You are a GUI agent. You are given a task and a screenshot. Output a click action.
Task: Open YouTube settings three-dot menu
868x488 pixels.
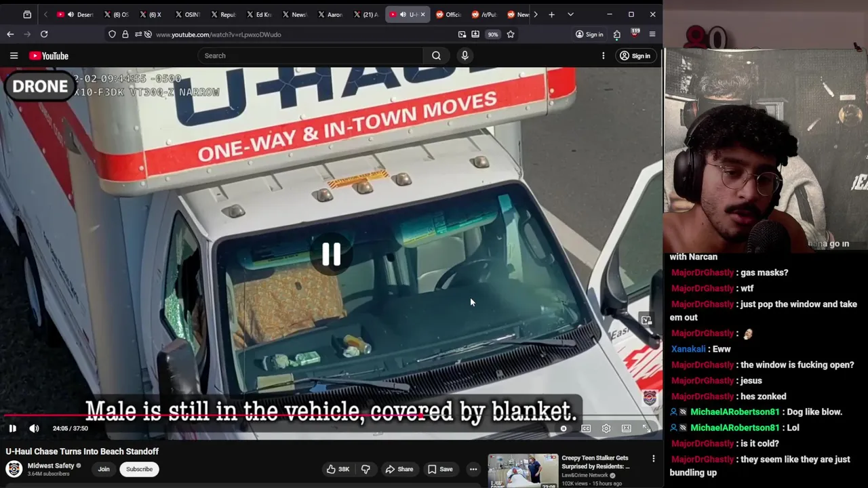(603, 56)
